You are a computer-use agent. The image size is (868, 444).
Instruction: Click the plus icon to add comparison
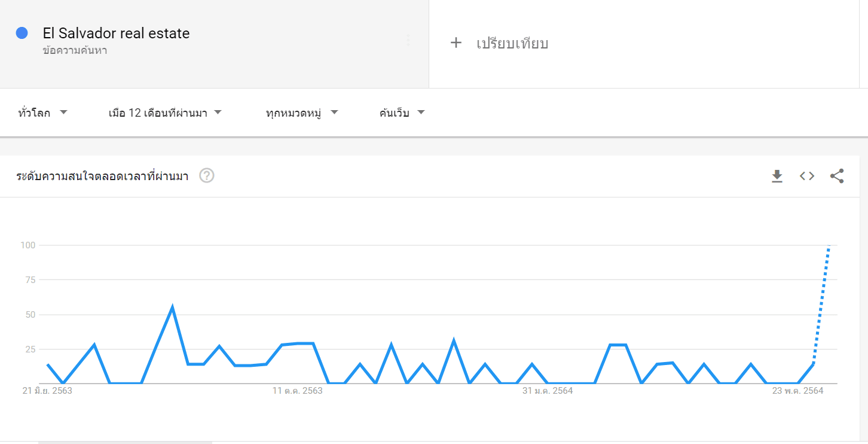click(456, 43)
